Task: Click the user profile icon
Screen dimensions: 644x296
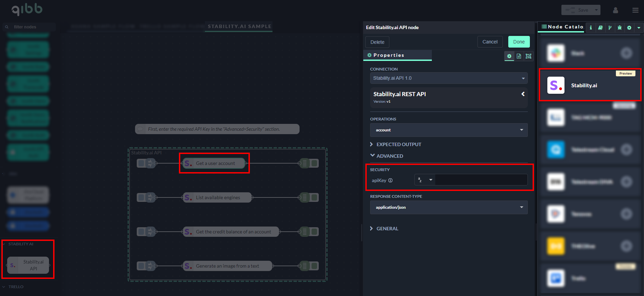Action: tap(616, 10)
